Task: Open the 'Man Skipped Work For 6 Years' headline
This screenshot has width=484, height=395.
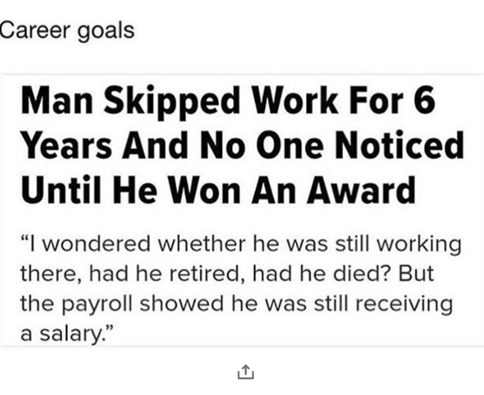Action: point(243,145)
